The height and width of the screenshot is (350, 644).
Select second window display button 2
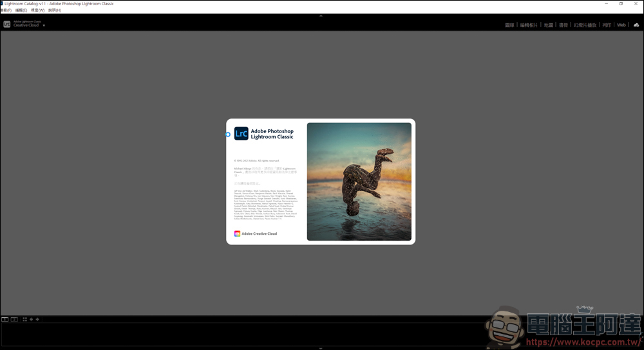pyautogui.click(x=14, y=319)
